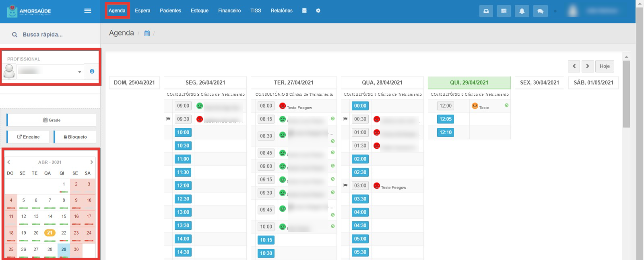Click the user avatar at top right
Viewport: 644px width, 260px height.
point(573,11)
